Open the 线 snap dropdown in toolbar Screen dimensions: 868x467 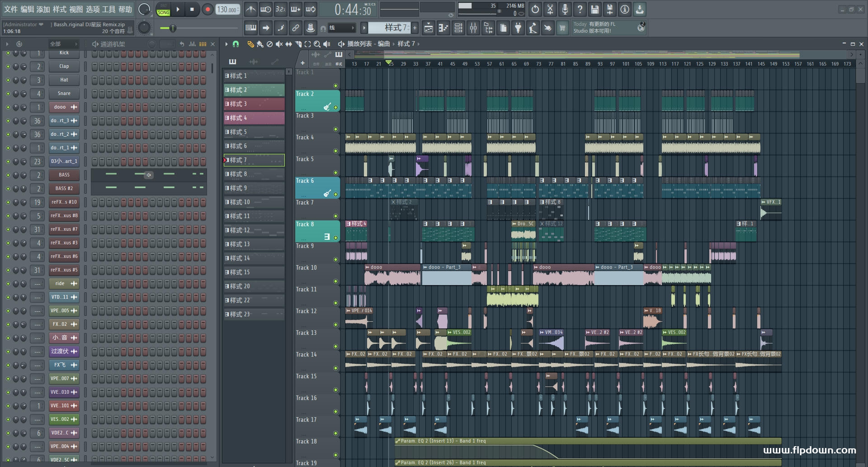pos(342,28)
